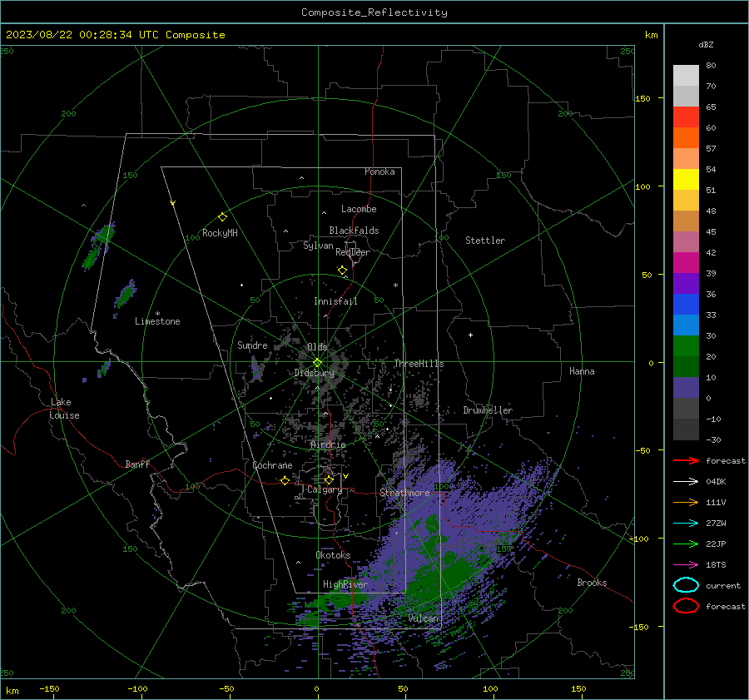Click the Strathmore town label
Viewport: 749px width, 700px height.
[404, 493]
